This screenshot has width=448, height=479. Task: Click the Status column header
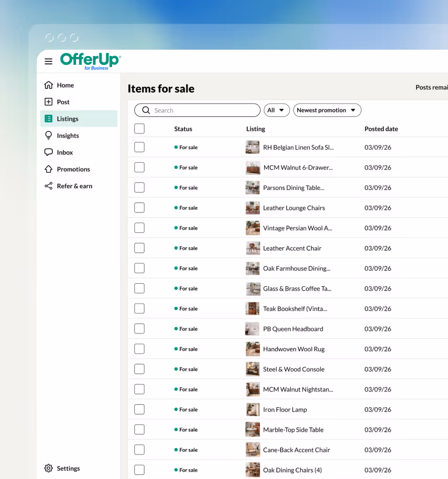(183, 129)
